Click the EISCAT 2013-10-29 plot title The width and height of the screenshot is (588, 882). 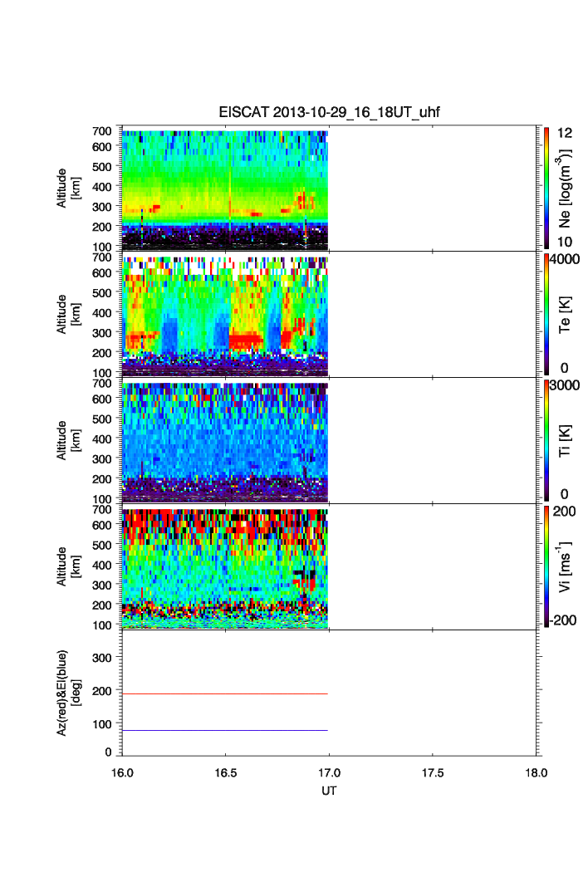[x=332, y=112]
